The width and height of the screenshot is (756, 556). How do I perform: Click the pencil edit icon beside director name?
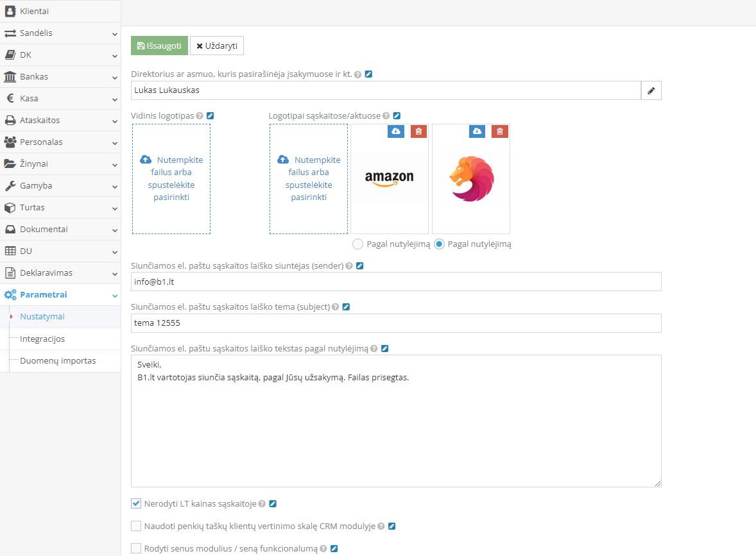pyautogui.click(x=651, y=90)
